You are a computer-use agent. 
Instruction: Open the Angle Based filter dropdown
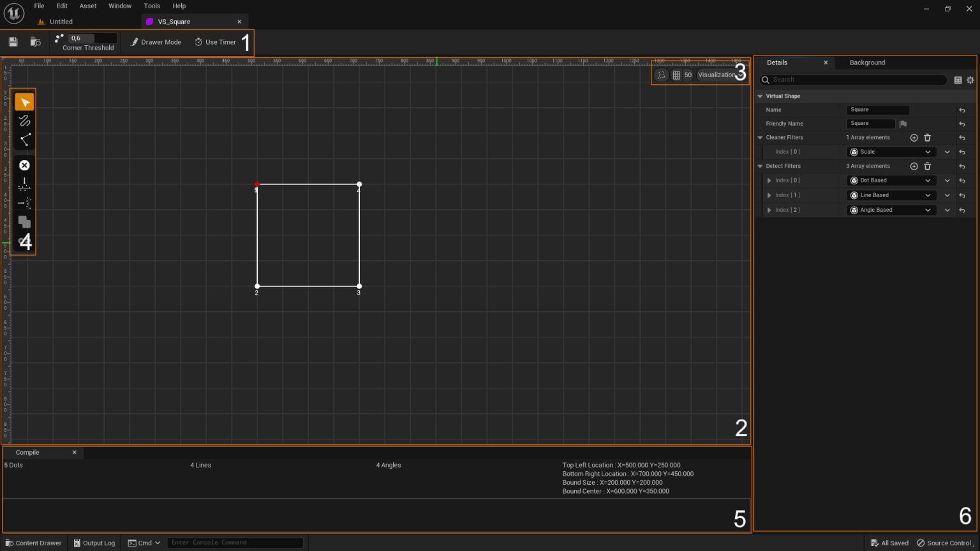[891, 210]
